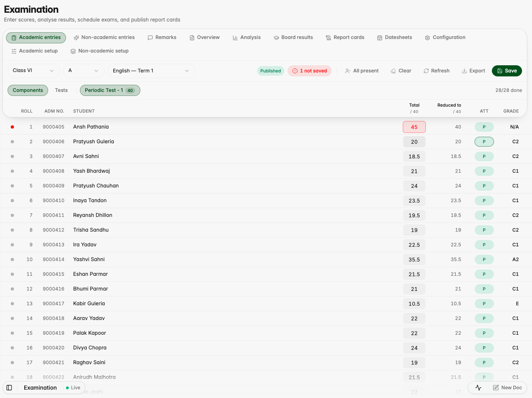This screenshot has width=532, height=398.
Task: Toggle attendance for Yashvi Sahni
Action: [484, 259]
